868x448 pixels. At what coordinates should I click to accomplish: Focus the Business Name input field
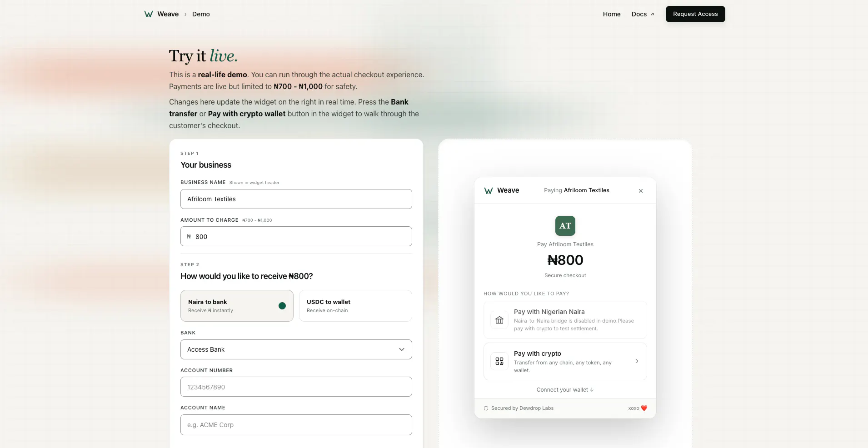pyautogui.click(x=296, y=199)
